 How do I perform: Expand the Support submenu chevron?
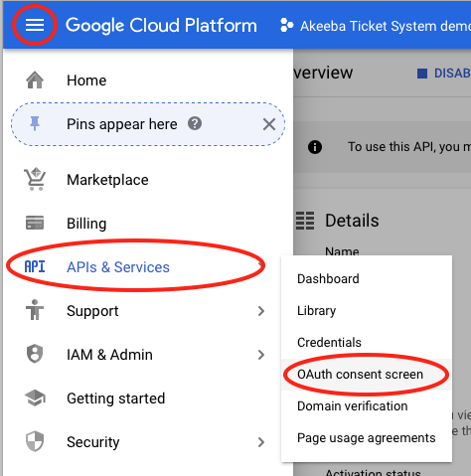pos(261,311)
